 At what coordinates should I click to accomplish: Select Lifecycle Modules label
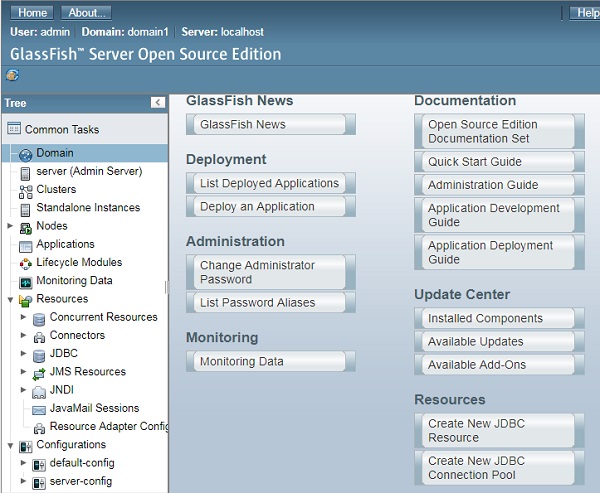click(79, 262)
